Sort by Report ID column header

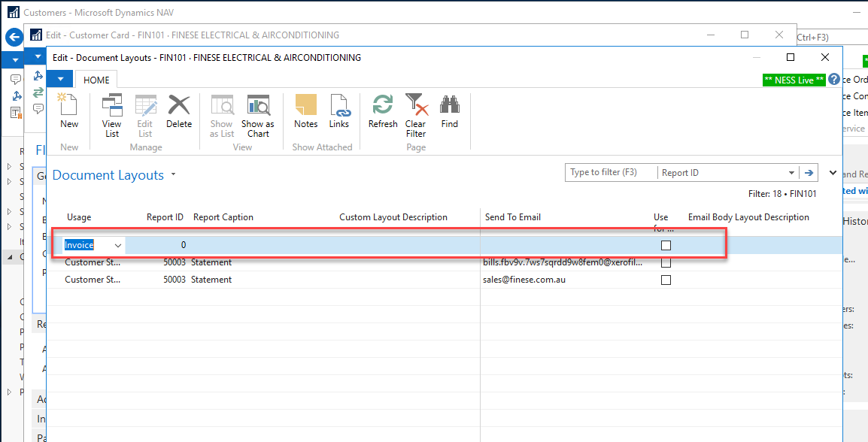click(165, 217)
